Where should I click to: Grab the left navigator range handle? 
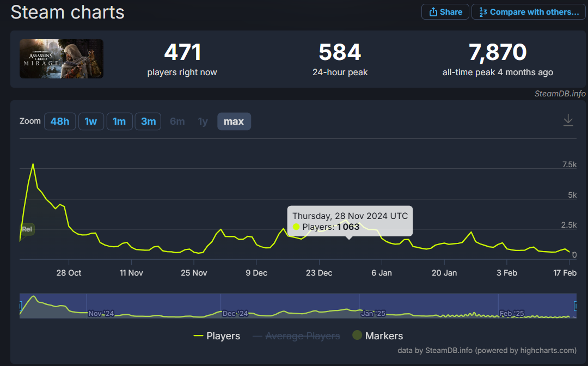click(21, 306)
